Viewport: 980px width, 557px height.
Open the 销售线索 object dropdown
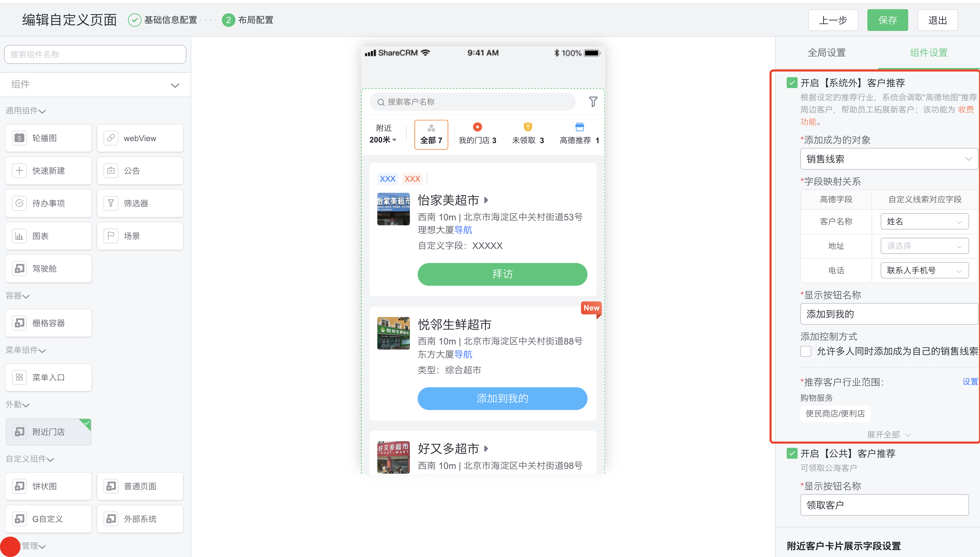coord(888,159)
